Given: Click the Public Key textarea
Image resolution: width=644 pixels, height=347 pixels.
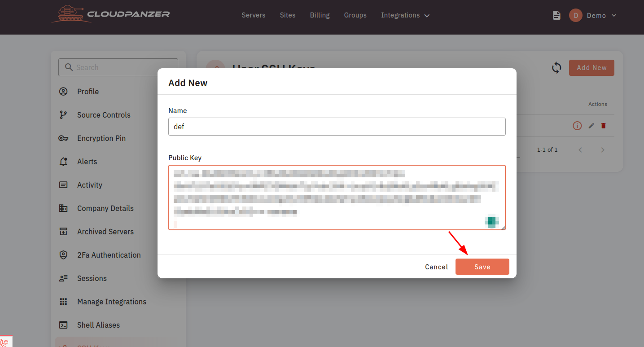Looking at the screenshot, I should 337,198.
